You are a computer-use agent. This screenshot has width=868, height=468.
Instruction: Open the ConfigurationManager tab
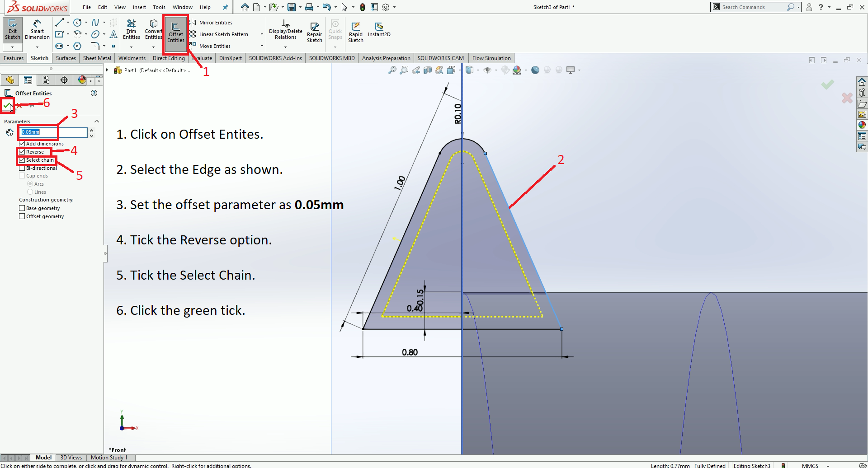[x=46, y=80]
